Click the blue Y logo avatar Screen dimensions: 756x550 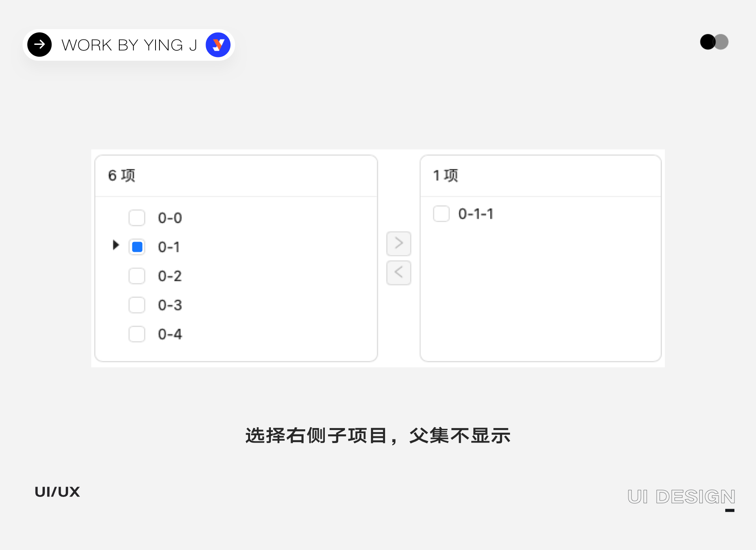218,45
